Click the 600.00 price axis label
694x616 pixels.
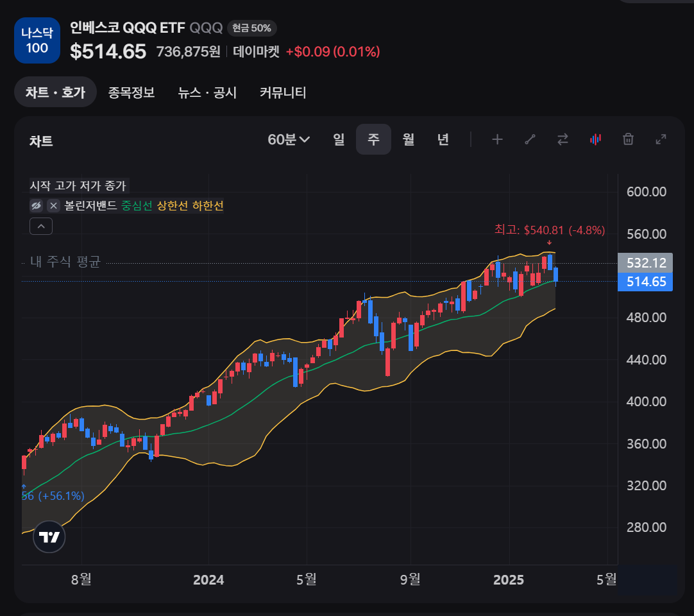click(x=646, y=192)
